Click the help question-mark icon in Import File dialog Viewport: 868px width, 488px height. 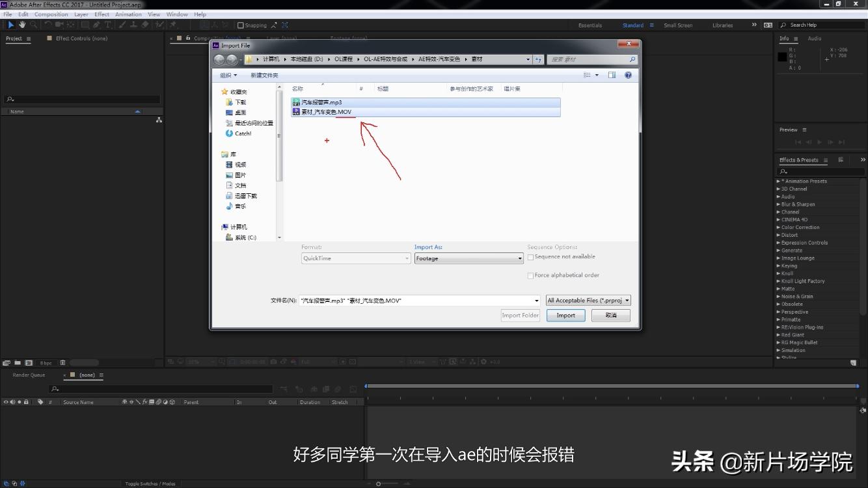tap(627, 75)
